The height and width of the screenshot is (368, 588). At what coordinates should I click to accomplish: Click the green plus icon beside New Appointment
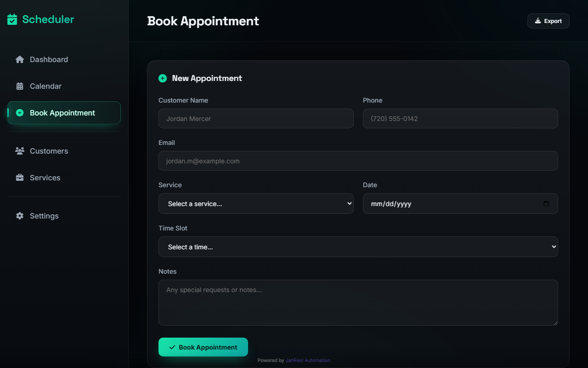(163, 78)
